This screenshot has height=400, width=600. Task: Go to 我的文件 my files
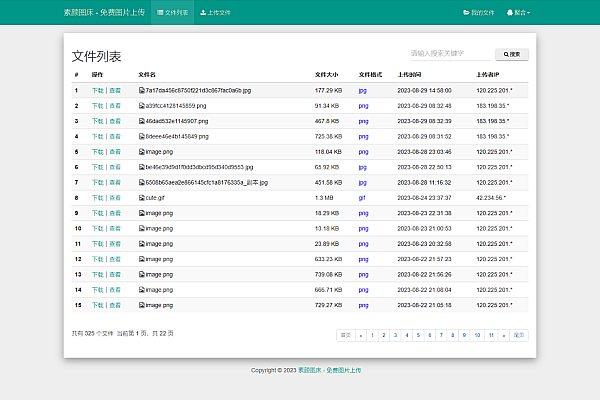click(479, 12)
